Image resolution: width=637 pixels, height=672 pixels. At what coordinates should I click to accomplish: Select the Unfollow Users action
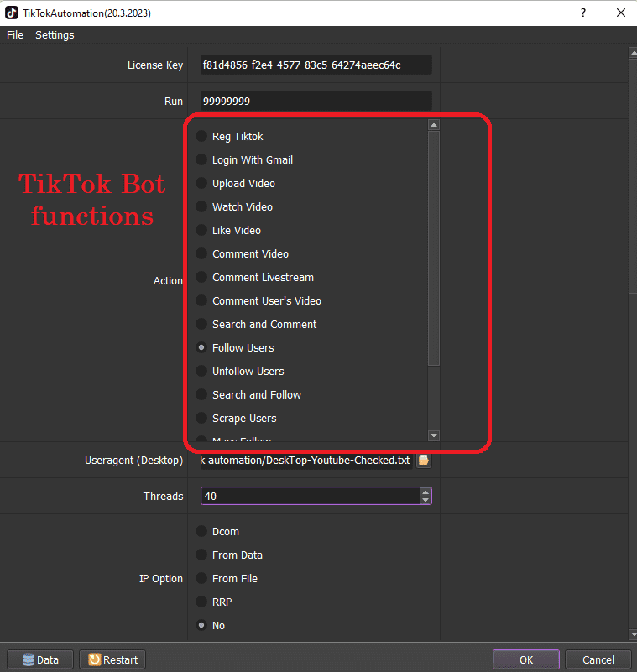point(240,371)
